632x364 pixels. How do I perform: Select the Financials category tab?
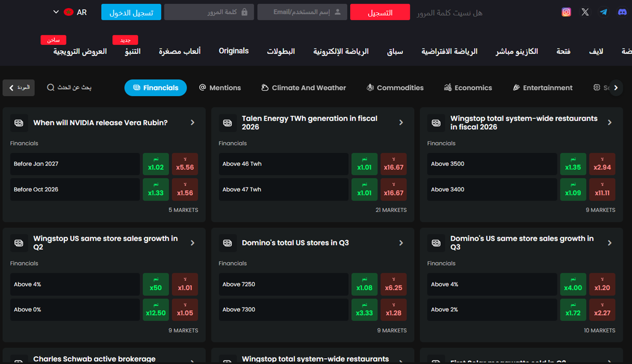point(155,87)
